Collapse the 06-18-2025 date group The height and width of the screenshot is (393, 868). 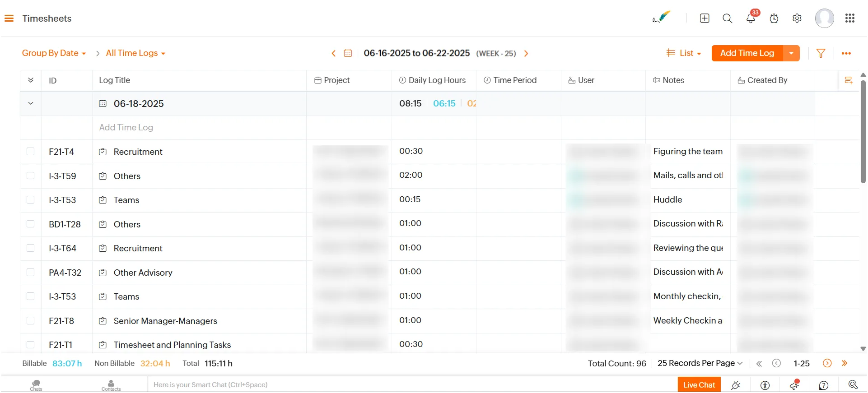click(31, 103)
